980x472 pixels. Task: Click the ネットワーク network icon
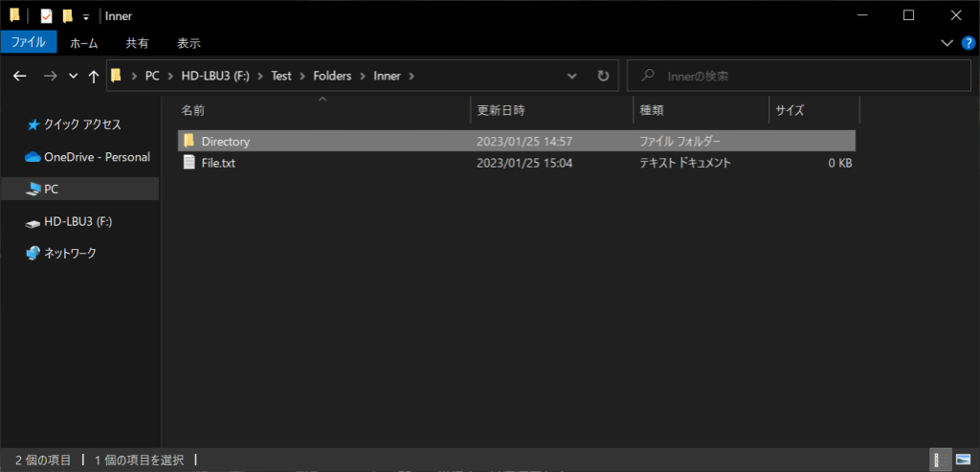click(x=33, y=253)
